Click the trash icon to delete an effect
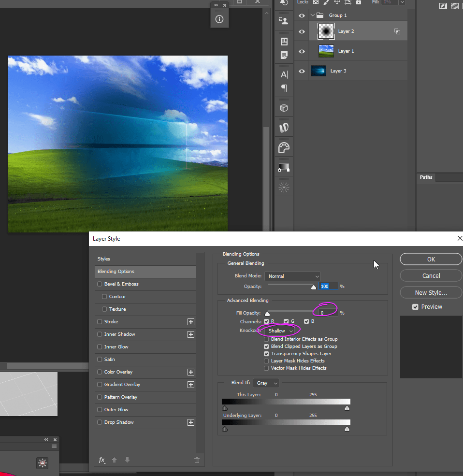This screenshot has height=476, width=463. coord(197,460)
